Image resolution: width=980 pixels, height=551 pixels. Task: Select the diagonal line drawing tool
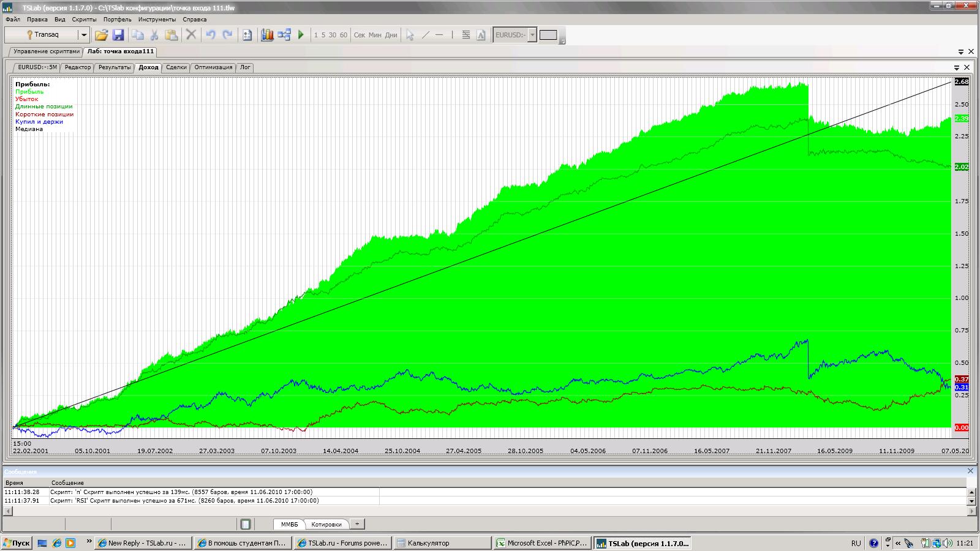[426, 35]
